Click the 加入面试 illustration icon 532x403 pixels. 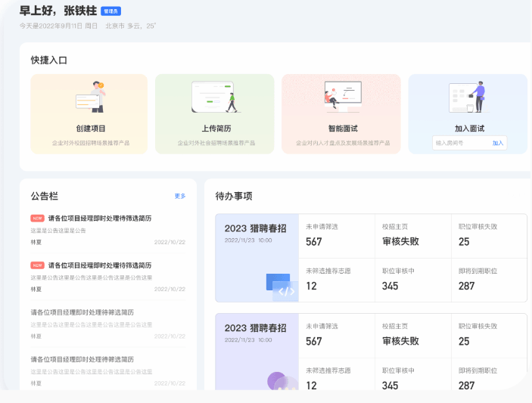click(468, 97)
